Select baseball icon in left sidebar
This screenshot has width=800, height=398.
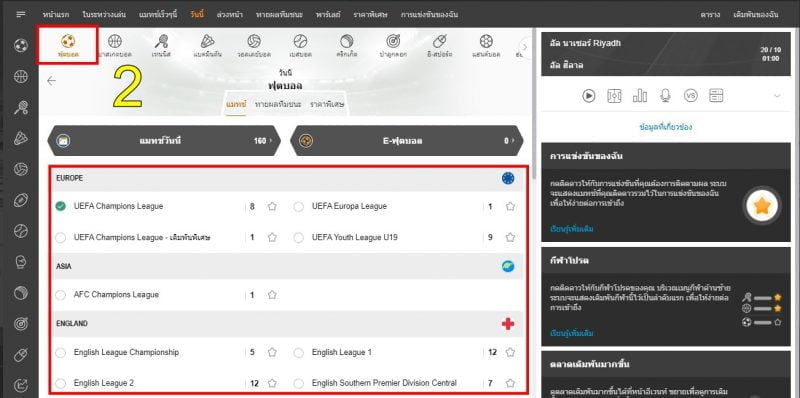[20, 231]
